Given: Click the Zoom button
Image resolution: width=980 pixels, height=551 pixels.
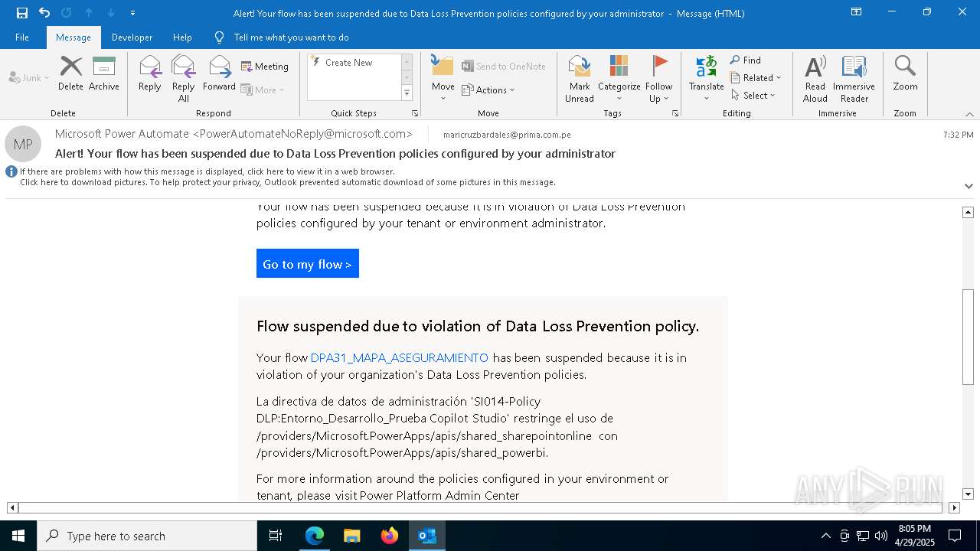Looking at the screenshot, I should [905, 73].
